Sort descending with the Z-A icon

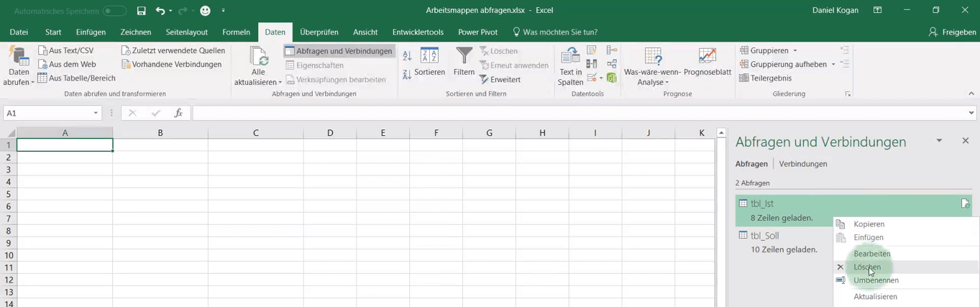407,74
